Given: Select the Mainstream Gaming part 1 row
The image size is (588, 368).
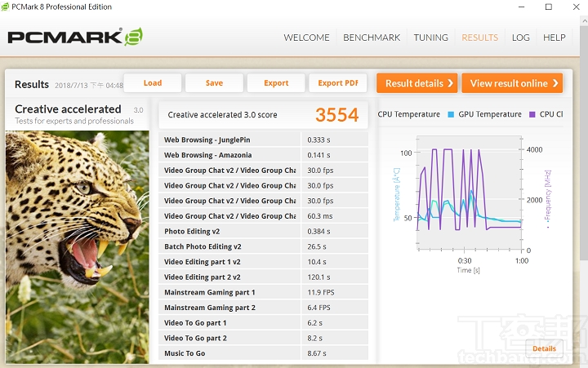Looking at the screenshot, I should click(263, 292).
